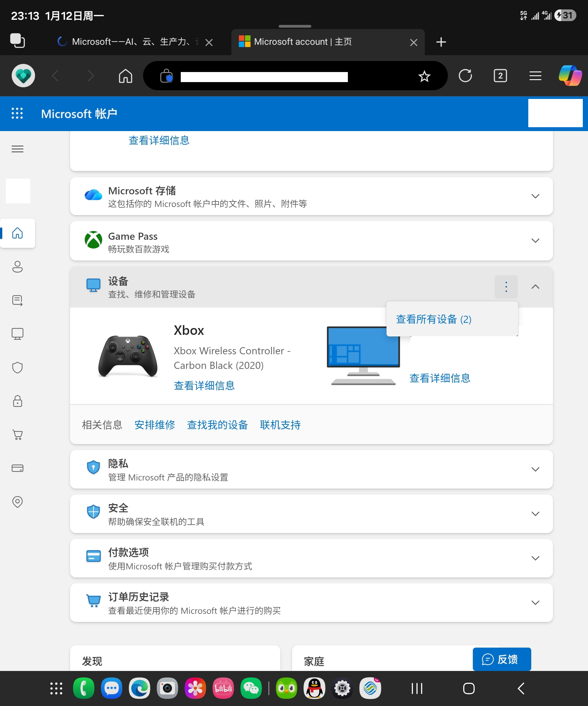
Task: Launch Duolingo from the taskbar
Action: point(287,688)
